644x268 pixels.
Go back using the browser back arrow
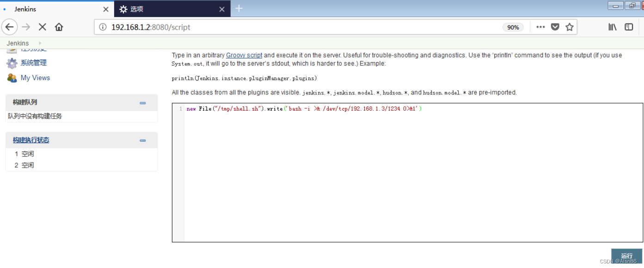(x=10, y=27)
